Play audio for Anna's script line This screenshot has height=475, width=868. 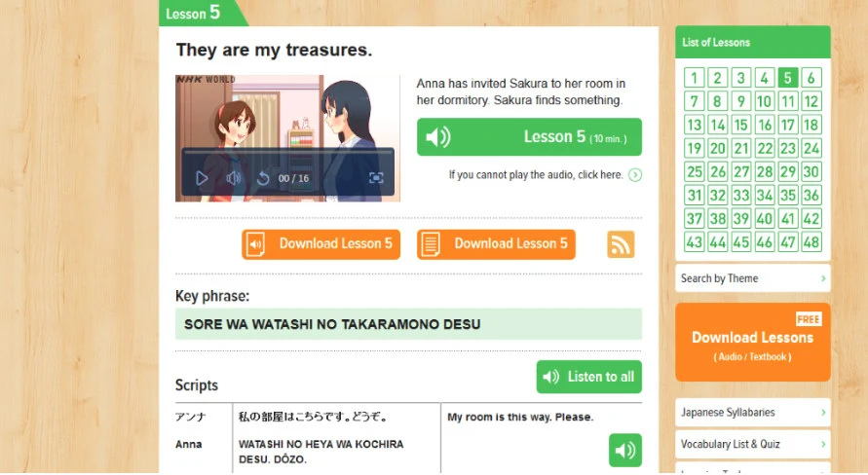point(625,450)
